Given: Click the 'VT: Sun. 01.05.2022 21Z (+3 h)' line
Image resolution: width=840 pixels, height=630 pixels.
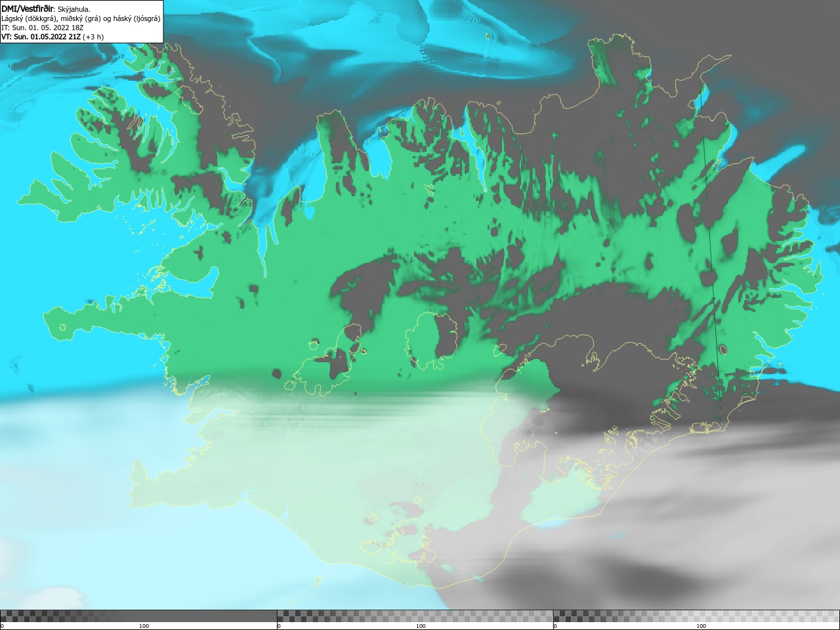Looking at the screenshot, I should click(x=52, y=37).
